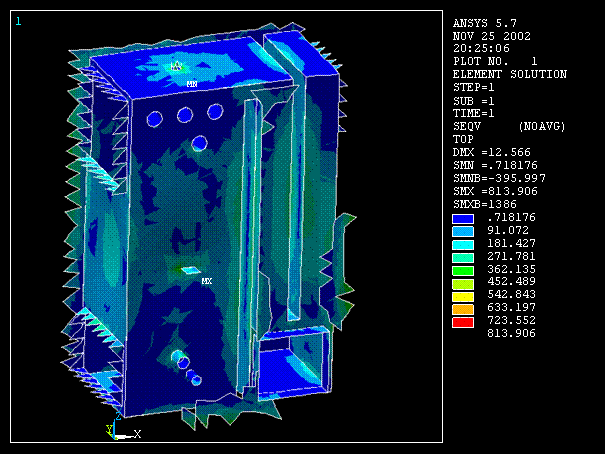Screen dimensions: 605x454
Task: Click the '(NOAVG)' text
Action: point(542,127)
